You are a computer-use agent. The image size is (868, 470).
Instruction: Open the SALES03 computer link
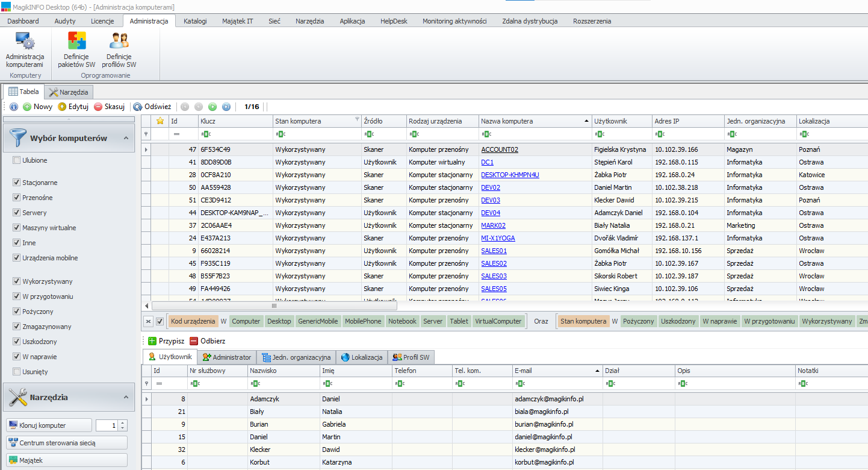pos(494,276)
